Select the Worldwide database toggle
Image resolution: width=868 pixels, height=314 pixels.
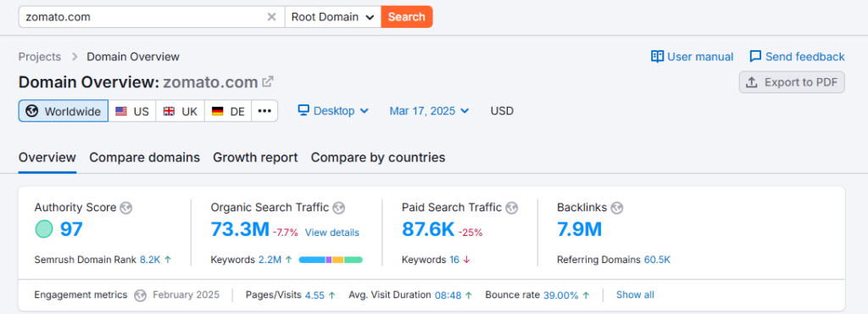click(x=63, y=111)
